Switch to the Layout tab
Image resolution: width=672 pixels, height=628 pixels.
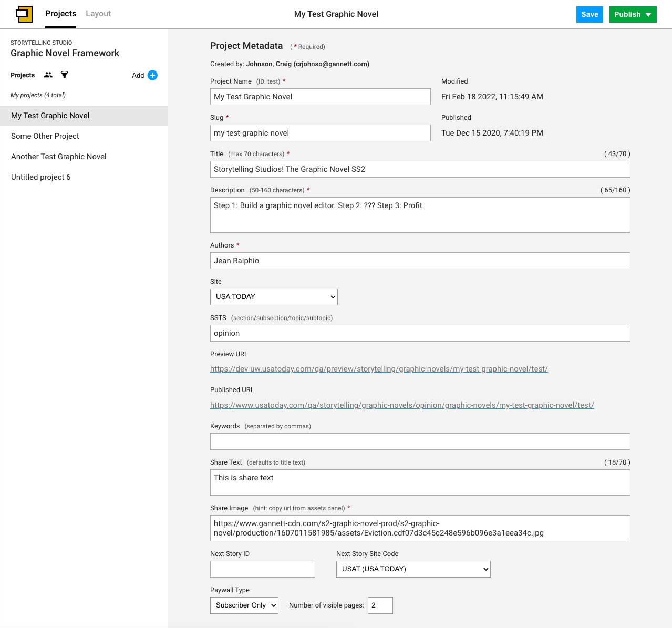click(x=98, y=14)
